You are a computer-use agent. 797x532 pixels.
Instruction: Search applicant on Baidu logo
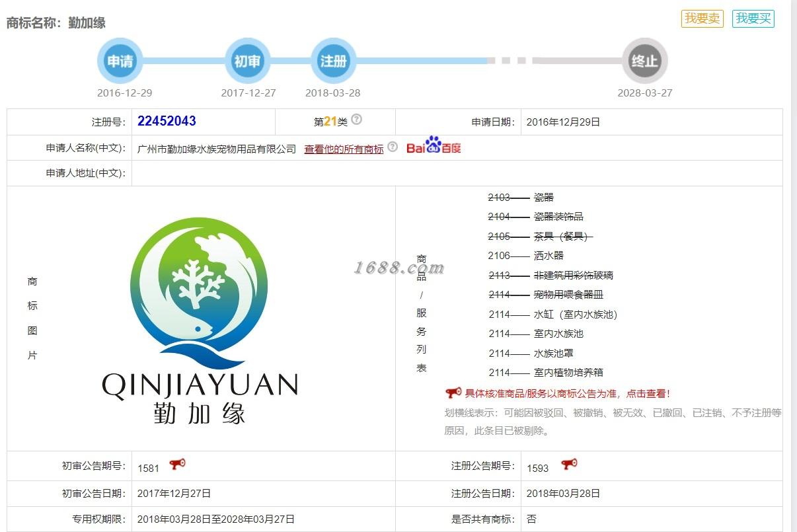(x=434, y=145)
